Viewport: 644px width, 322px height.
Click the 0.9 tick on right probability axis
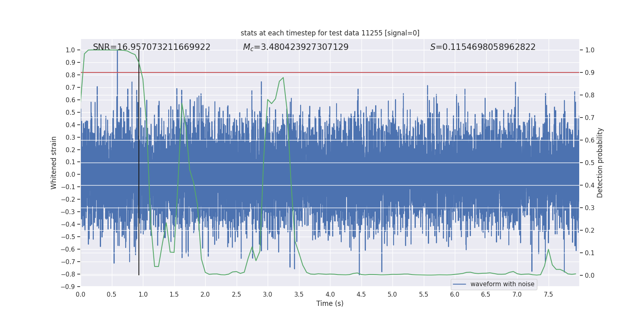590,72
